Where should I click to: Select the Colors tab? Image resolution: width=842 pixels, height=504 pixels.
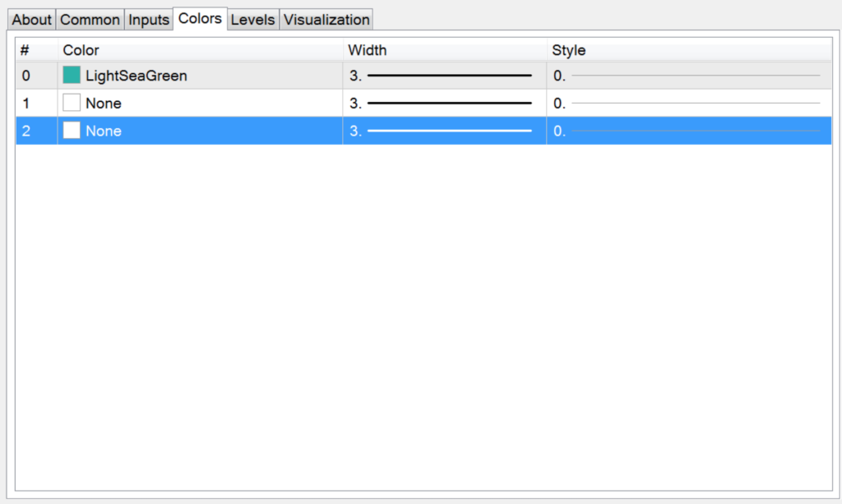point(200,18)
